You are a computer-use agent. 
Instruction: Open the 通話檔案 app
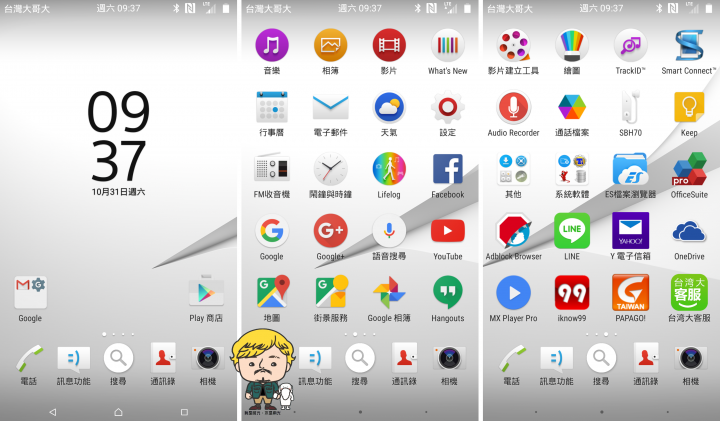[x=572, y=107]
